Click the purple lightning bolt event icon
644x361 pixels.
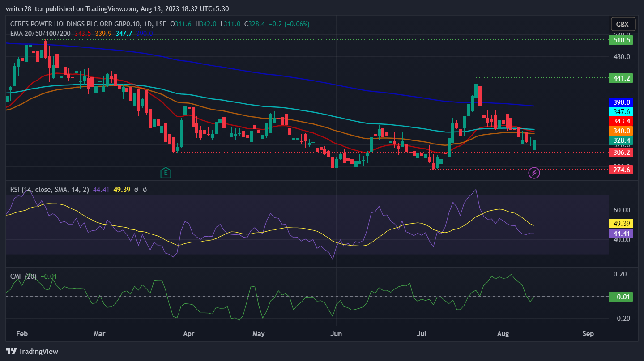point(534,173)
